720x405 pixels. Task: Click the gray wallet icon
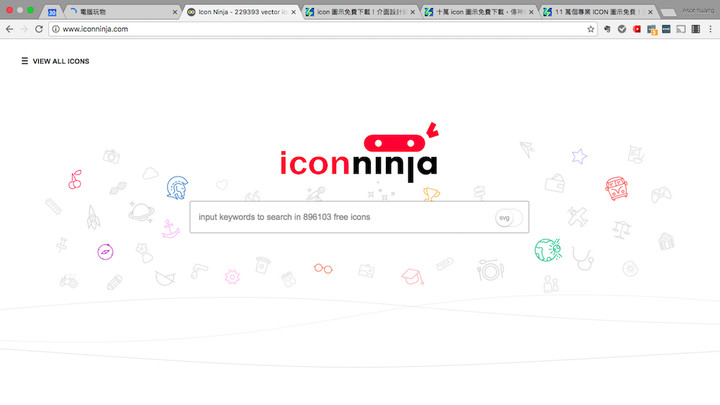555,183
